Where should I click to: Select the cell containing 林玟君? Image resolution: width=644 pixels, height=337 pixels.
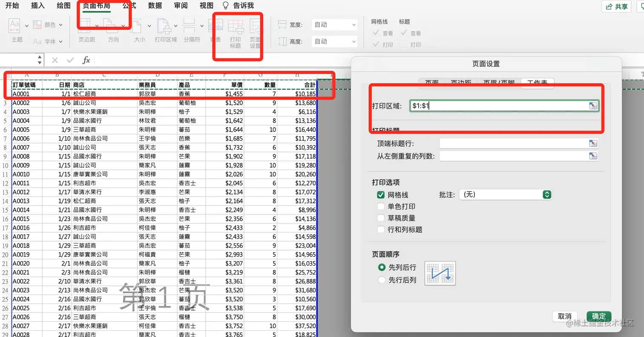tap(158, 120)
